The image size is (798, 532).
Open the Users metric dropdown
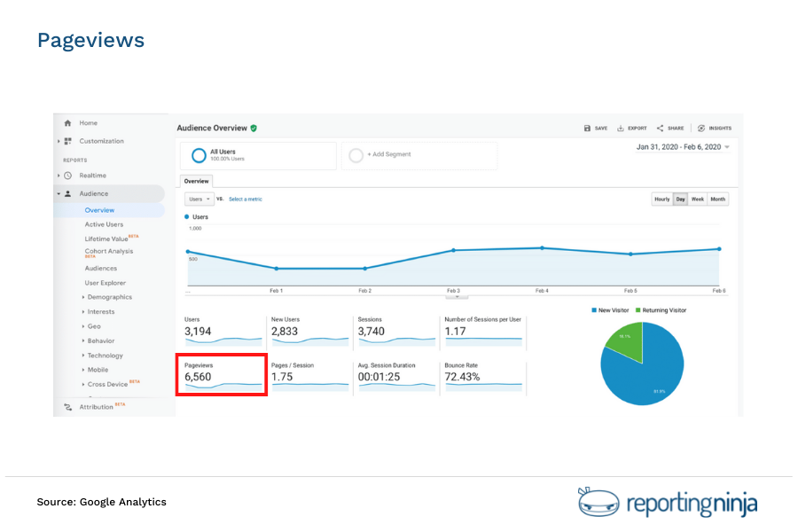pyautogui.click(x=199, y=199)
